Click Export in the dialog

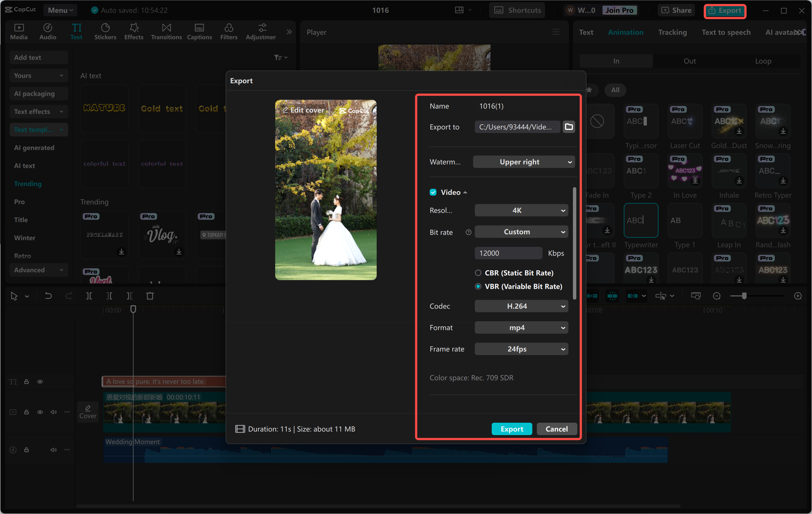click(511, 429)
